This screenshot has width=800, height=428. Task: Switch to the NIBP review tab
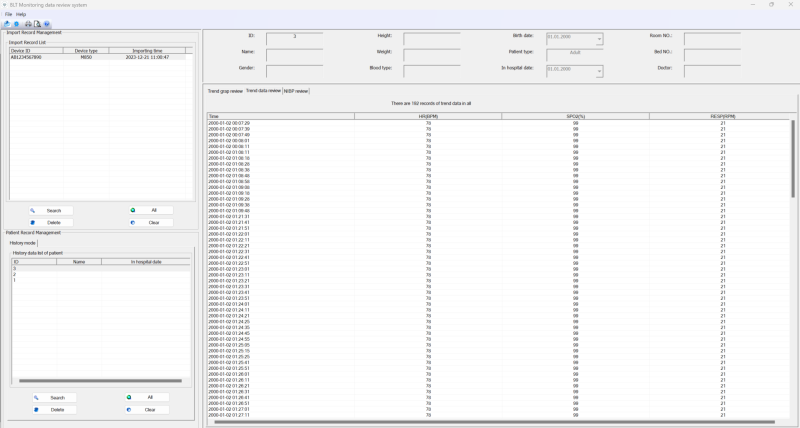point(296,91)
